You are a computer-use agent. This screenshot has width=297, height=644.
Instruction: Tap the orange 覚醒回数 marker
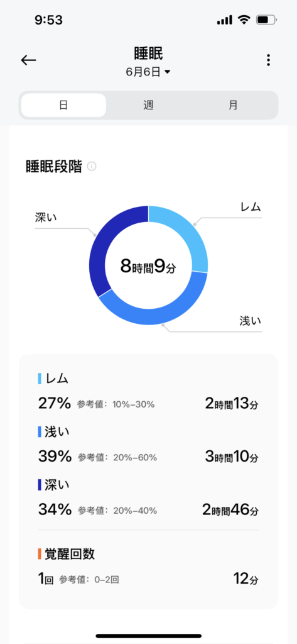click(x=40, y=554)
